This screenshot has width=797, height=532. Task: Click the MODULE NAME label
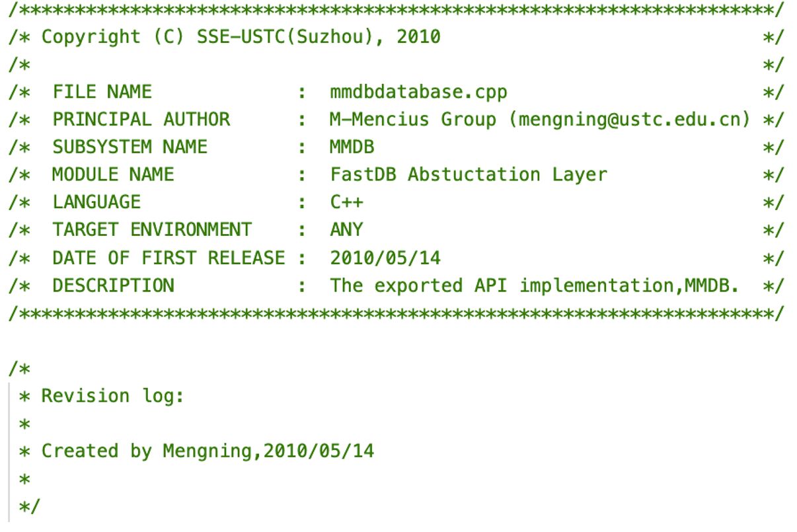(113, 174)
